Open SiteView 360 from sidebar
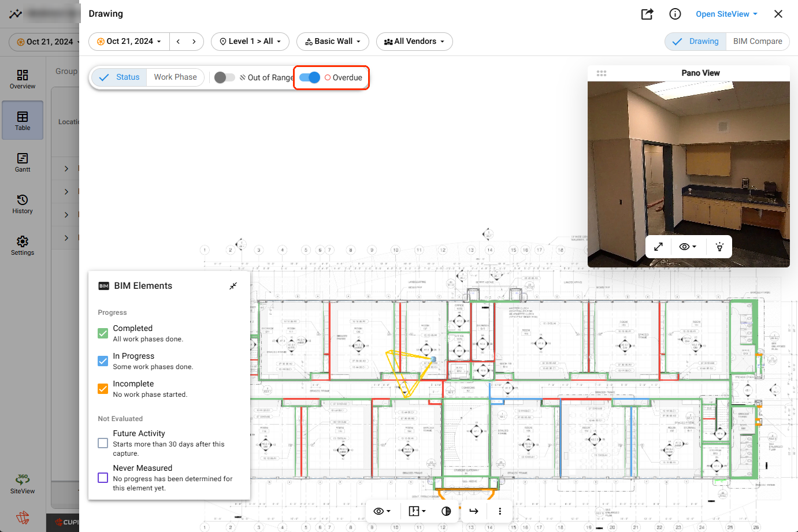Viewport: 798px width, 532px height. [x=23, y=484]
